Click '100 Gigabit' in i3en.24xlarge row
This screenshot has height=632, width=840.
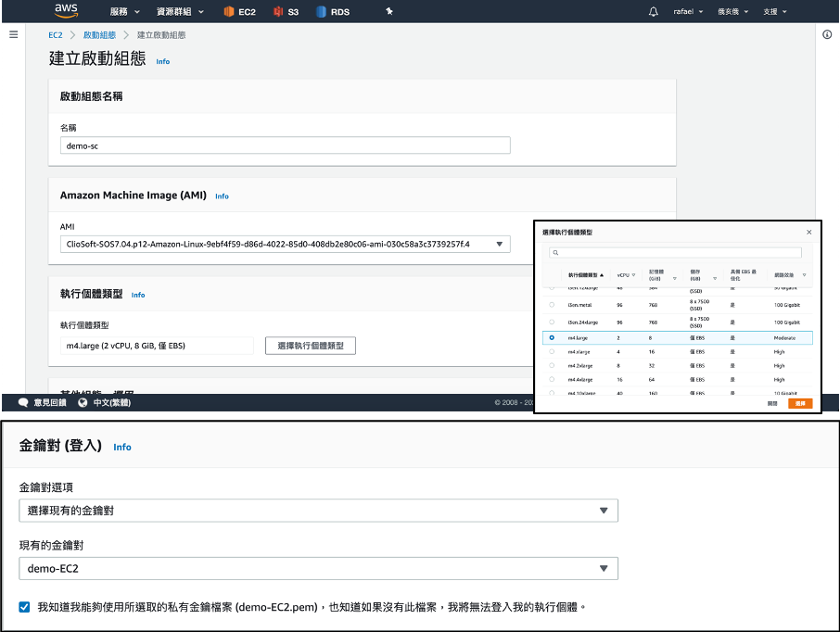787,322
